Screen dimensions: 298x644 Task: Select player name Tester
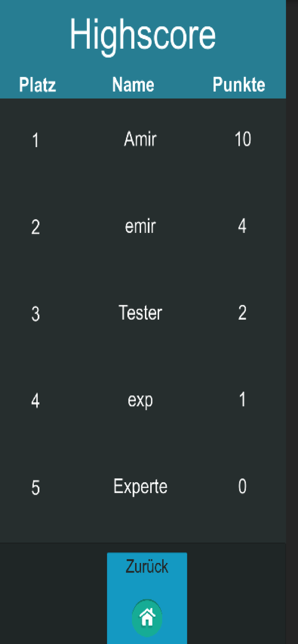coord(140,313)
